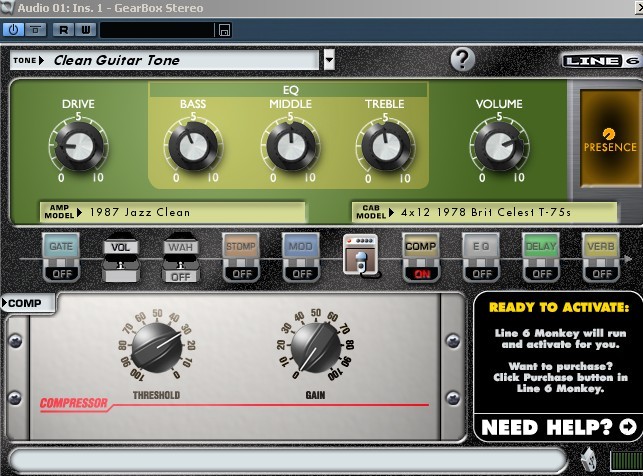Toggle the GATE OFF switch
The height and width of the screenshot is (476, 643).
(62, 274)
